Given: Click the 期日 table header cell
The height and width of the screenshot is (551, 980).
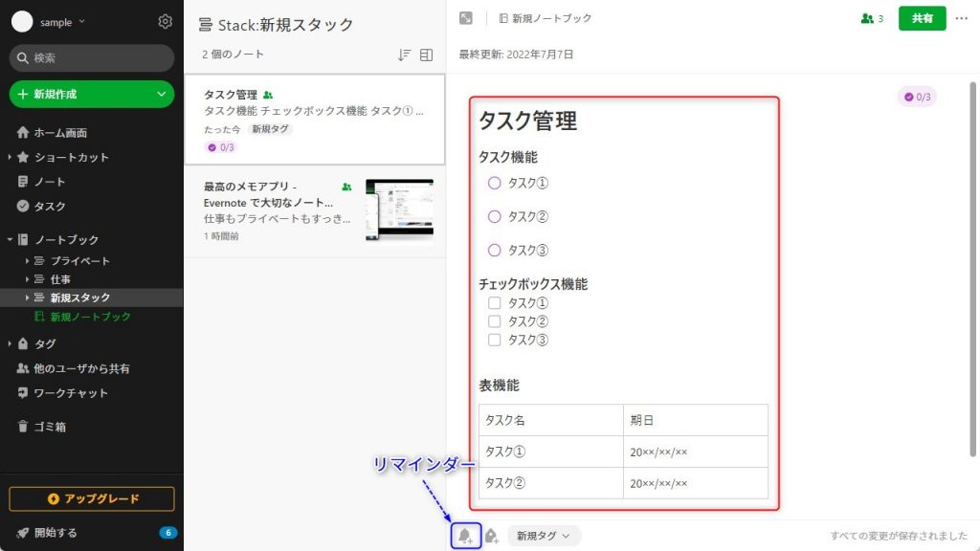Looking at the screenshot, I should point(696,420).
